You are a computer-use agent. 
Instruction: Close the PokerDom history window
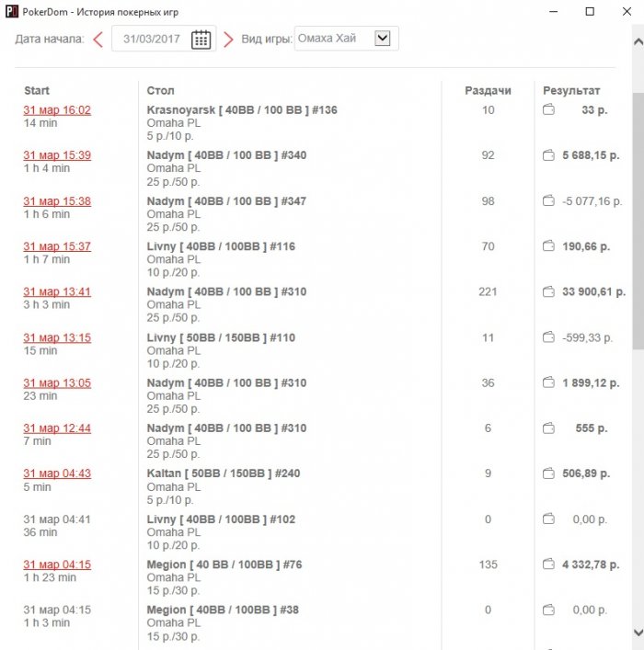[627, 12]
